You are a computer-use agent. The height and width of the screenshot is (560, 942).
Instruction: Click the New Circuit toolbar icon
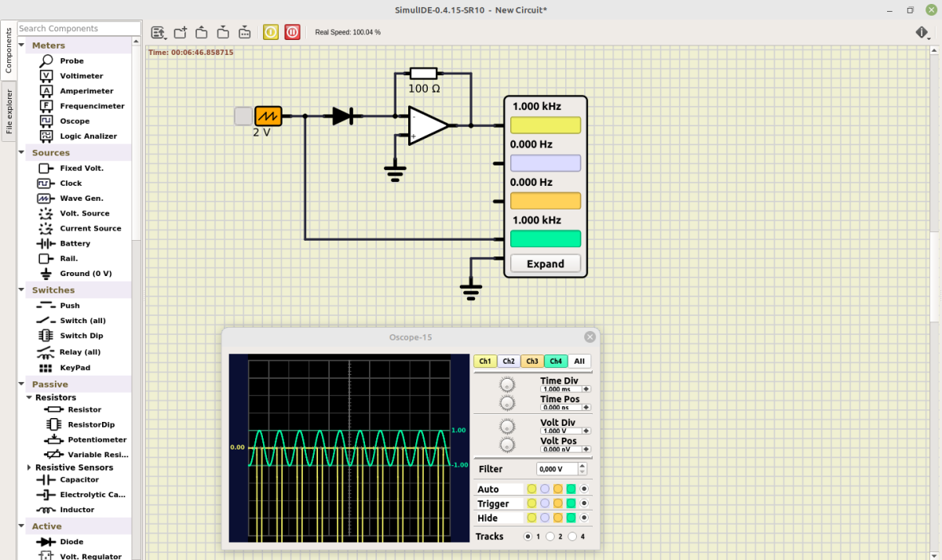coord(180,32)
